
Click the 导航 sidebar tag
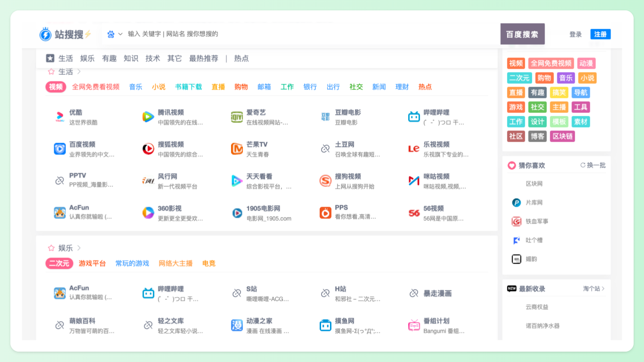coord(580,93)
